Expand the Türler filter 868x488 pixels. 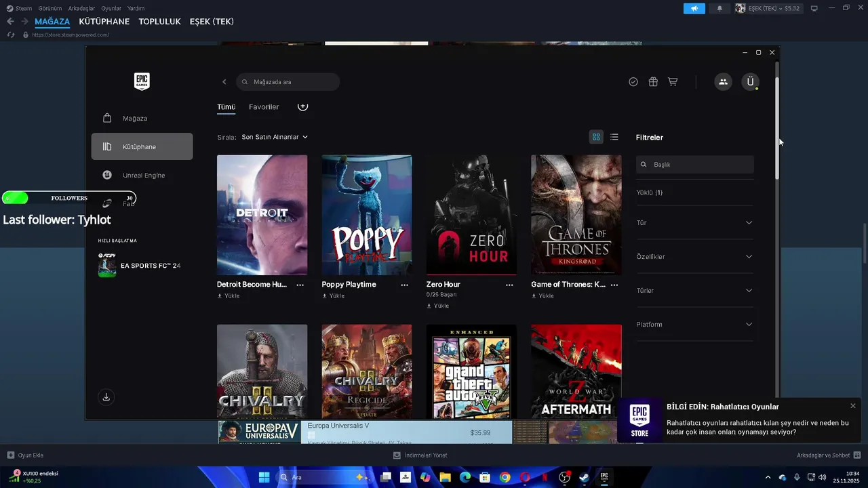695,290
